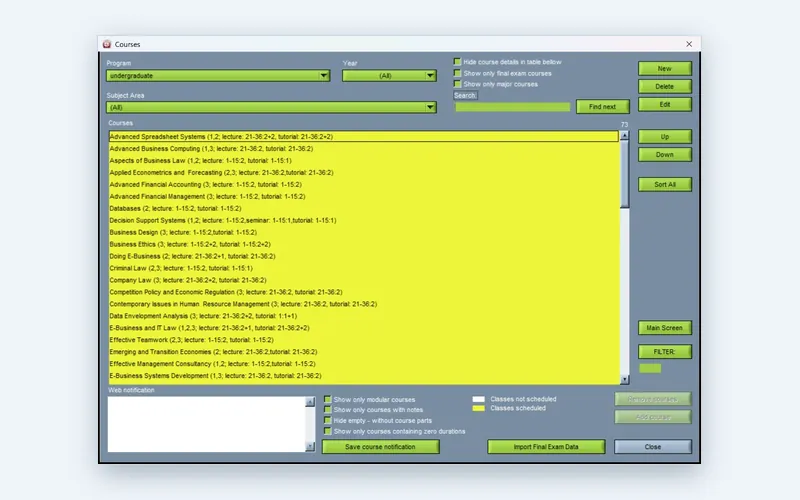
Task: Check Hide empty - without course parts
Action: pos(328,420)
